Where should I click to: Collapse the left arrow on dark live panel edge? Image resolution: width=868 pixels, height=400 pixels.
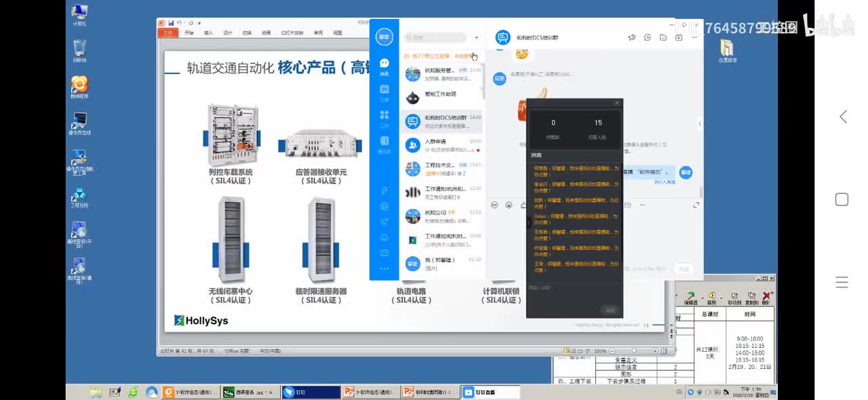tap(529, 222)
